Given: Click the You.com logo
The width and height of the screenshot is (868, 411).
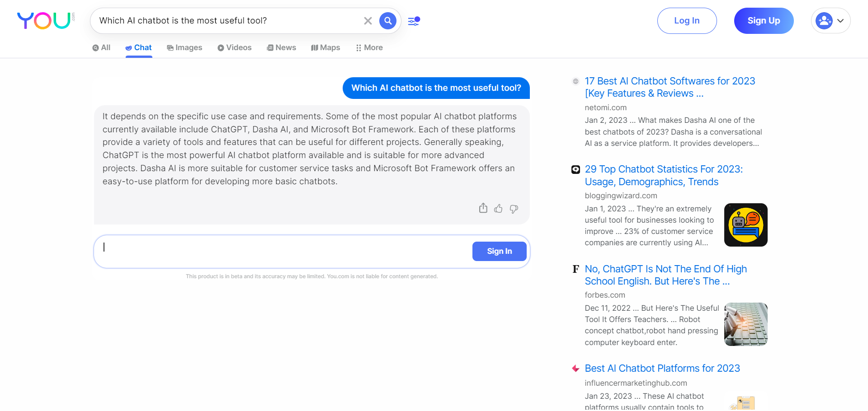Looking at the screenshot, I should (x=46, y=20).
